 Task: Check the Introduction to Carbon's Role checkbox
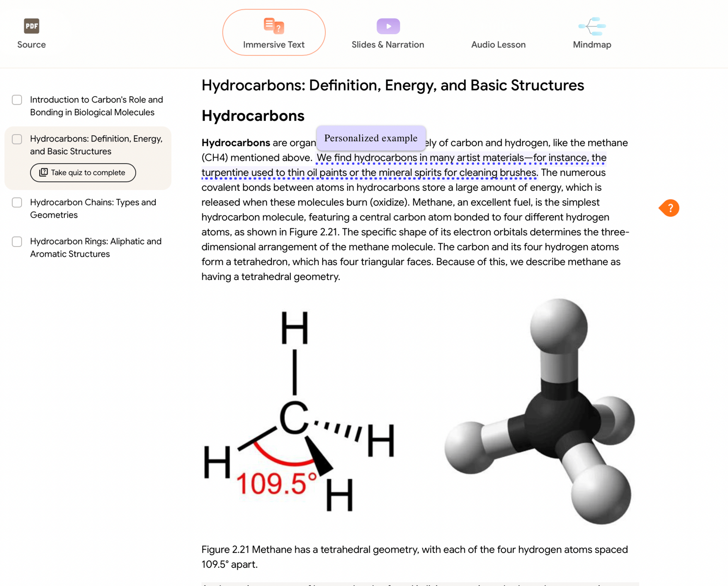click(17, 100)
